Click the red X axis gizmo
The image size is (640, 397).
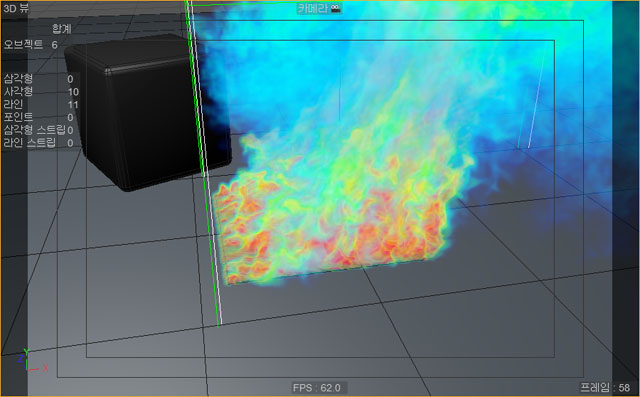coord(44,368)
